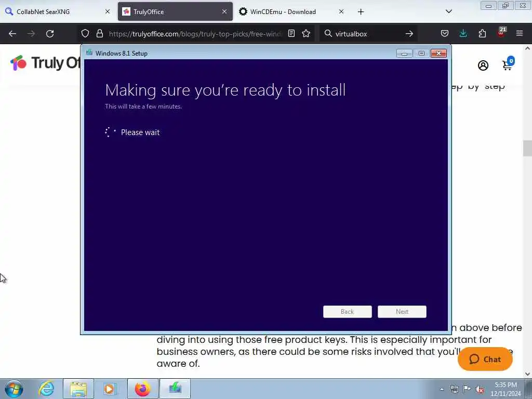Switch to TrulyOffice tab
This screenshot has height=399, width=532.
click(175, 11)
